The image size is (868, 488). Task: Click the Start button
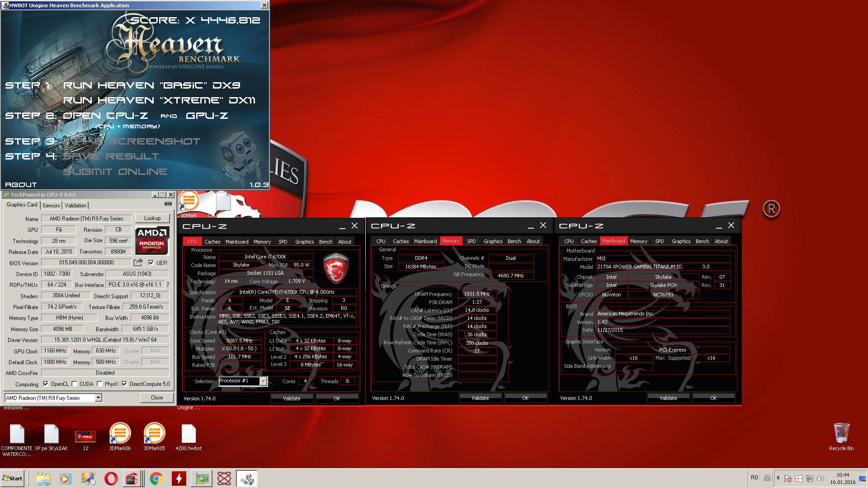pos(12,479)
